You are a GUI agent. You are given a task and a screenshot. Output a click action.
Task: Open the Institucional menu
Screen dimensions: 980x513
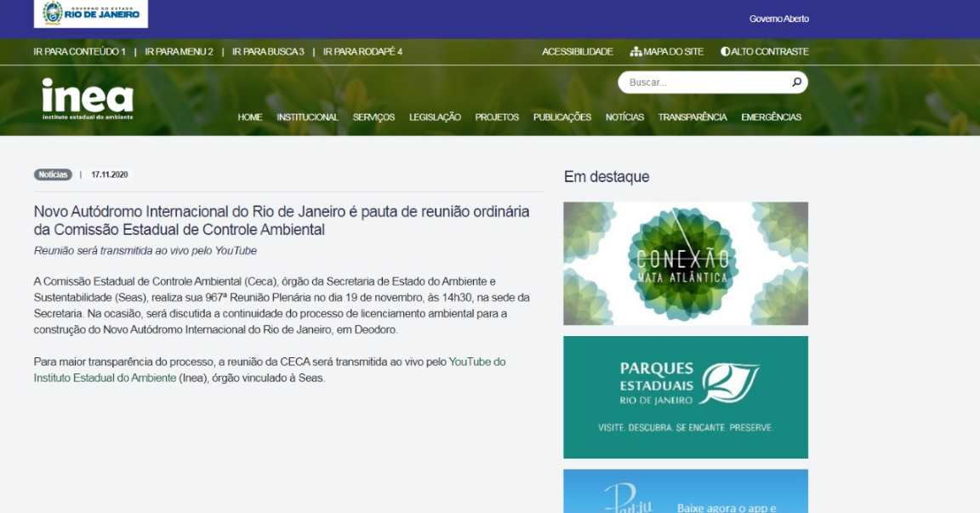[307, 117]
